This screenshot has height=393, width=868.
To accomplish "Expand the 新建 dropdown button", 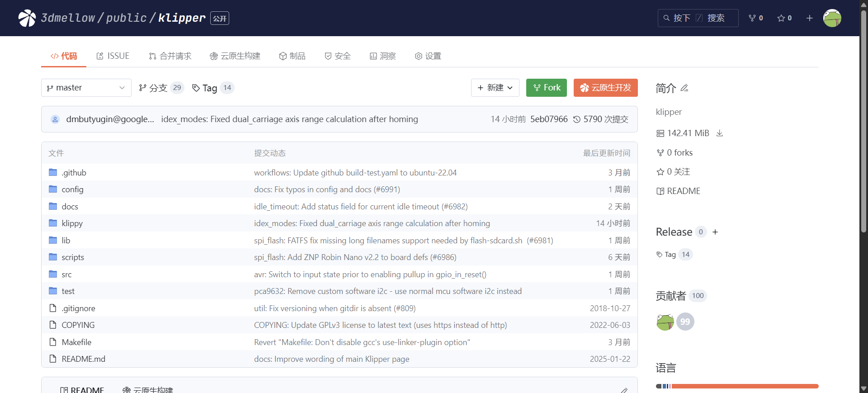I will pyautogui.click(x=495, y=88).
